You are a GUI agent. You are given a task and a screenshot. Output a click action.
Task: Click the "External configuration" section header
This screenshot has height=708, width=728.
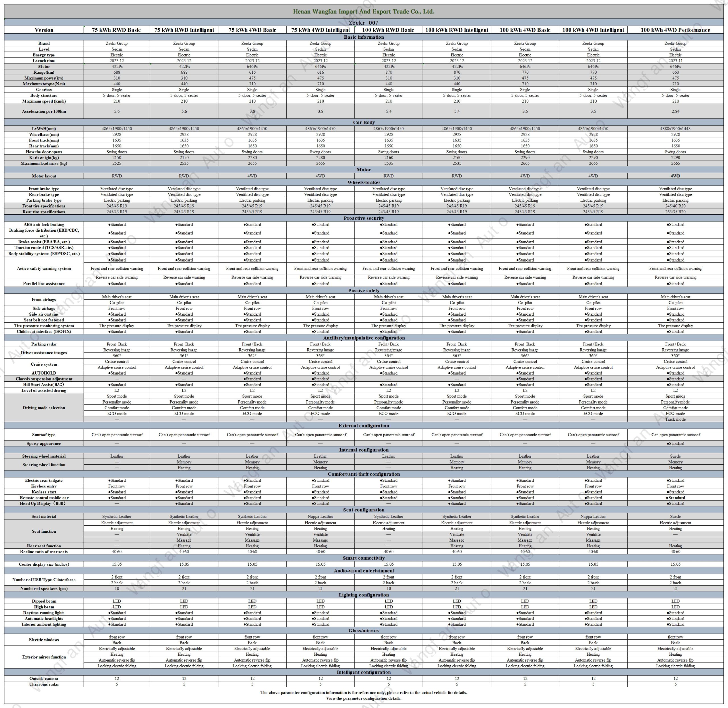point(363,425)
